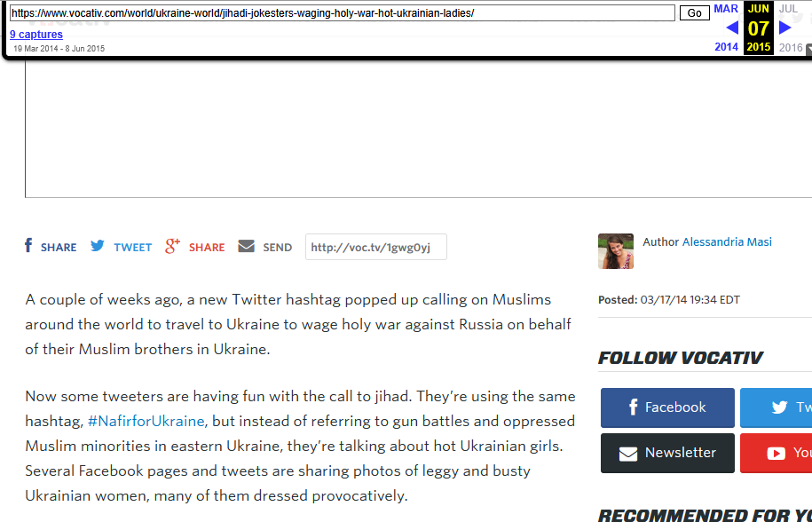Open Vocativ YouTube channel button
This screenshot has height=522, width=812.
777,453
